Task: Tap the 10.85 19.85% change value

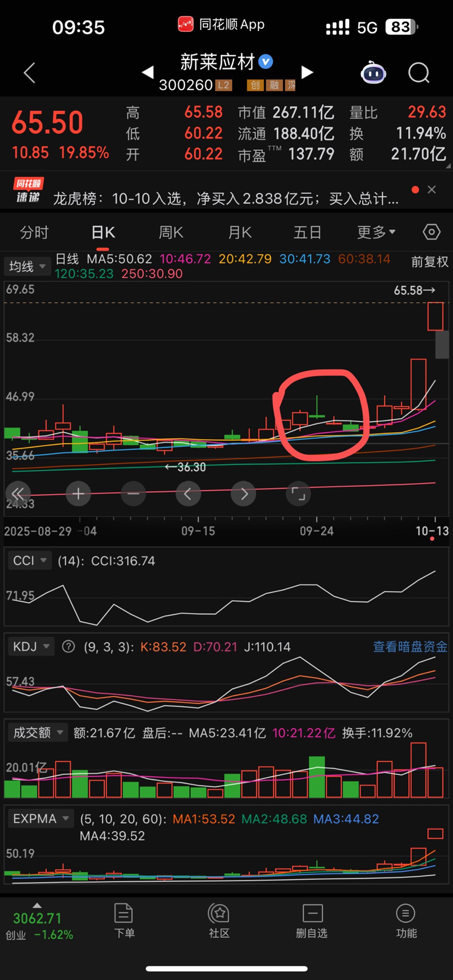Action: point(60,153)
